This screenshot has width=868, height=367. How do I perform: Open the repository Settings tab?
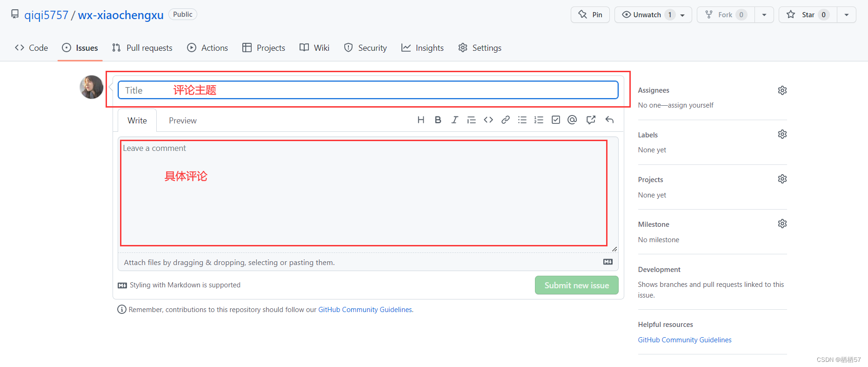click(x=480, y=48)
